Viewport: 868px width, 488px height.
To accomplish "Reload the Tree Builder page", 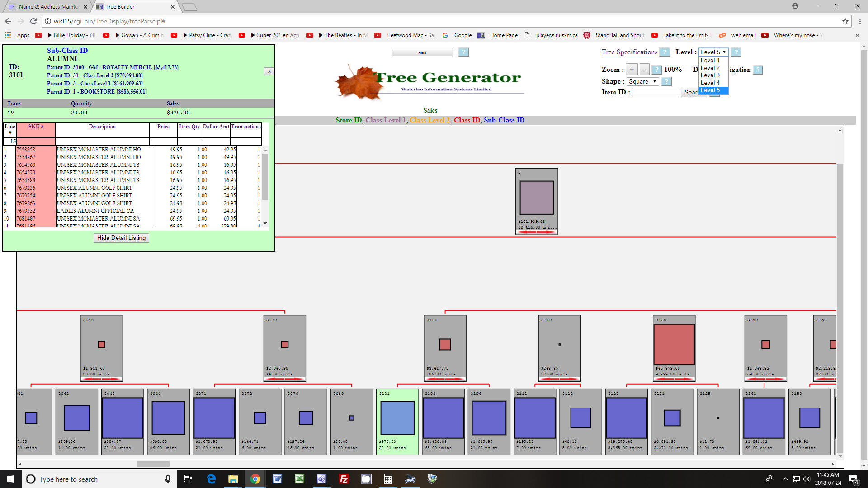I will 33,21.
